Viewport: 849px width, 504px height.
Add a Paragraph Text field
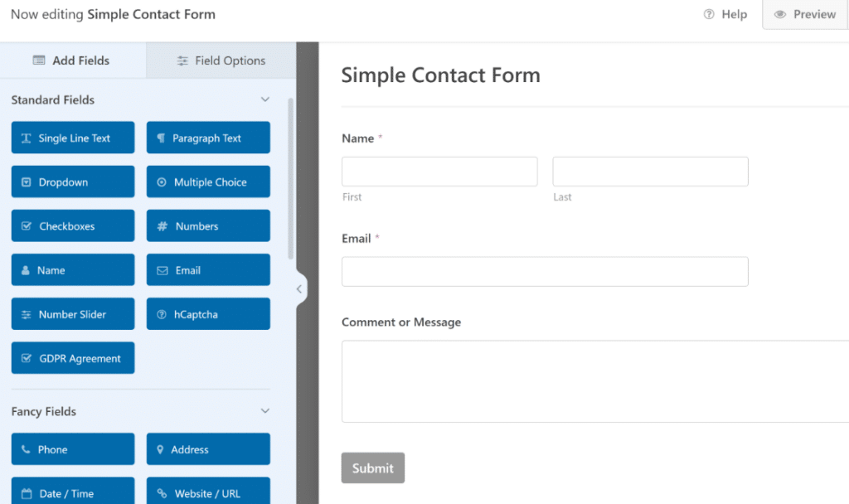tap(207, 138)
